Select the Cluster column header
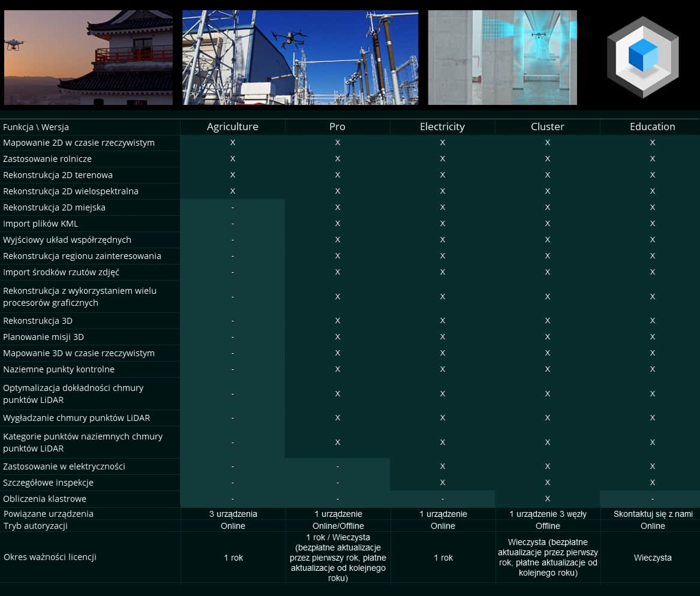 pyautogui.click(x=547, y=127)
